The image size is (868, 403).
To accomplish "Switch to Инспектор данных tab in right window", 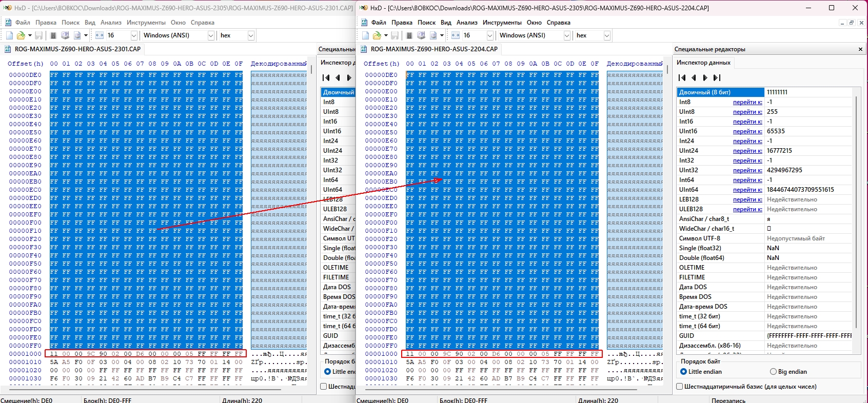I will (703, 63).
